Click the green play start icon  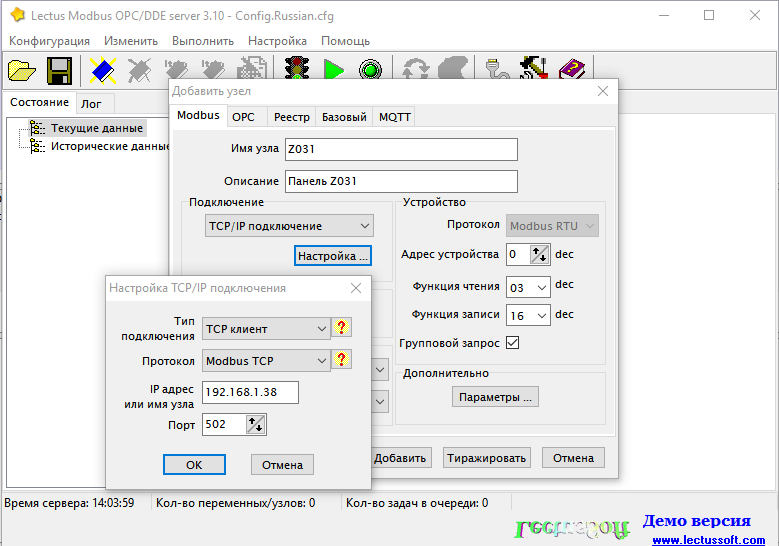(x=334, y=70)
